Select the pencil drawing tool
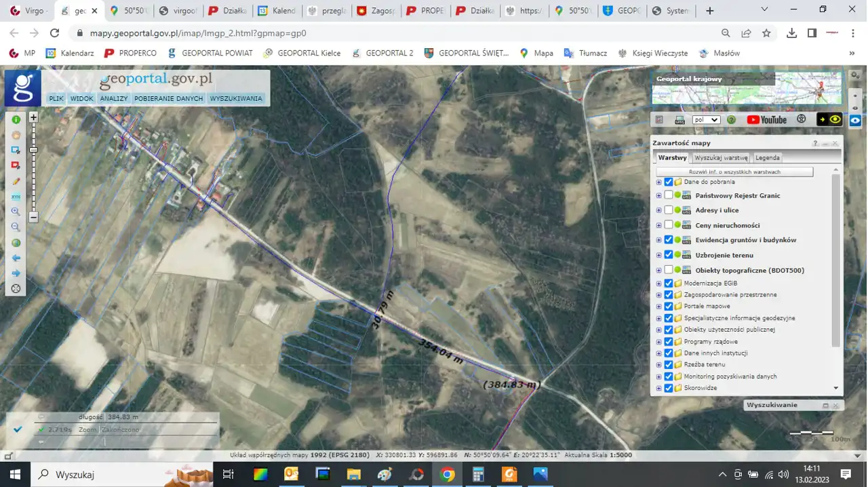This screenshot has height=487, width=868. 16,182
